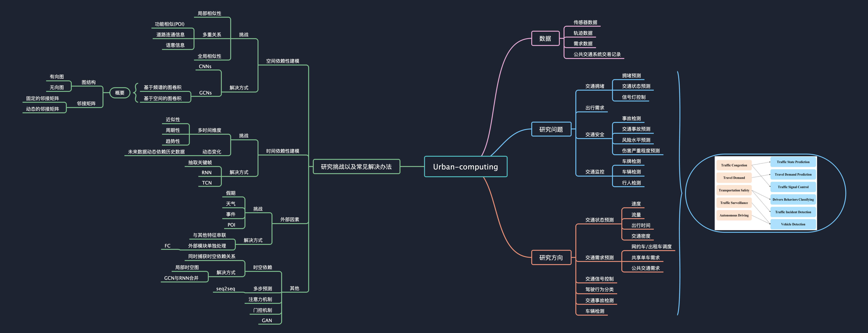The height and width of the screenshot is (333, 868).
Task: Click the GCNs topic
Action: (206, 93)
